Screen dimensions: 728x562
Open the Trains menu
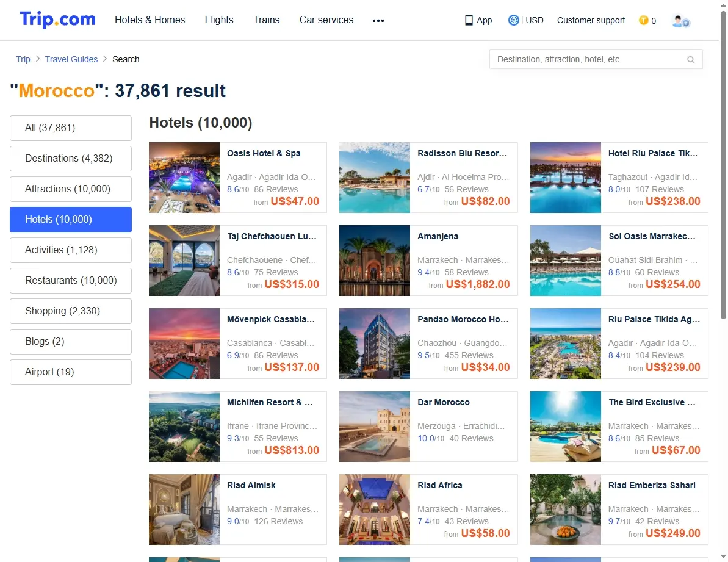(266, 20)
